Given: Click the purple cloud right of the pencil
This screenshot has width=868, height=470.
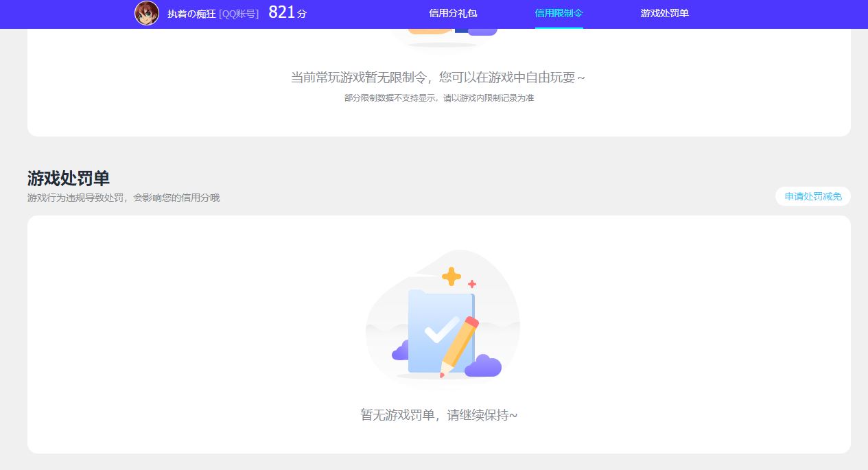Looking at the screenshot, I should click(x=483, y=366).
